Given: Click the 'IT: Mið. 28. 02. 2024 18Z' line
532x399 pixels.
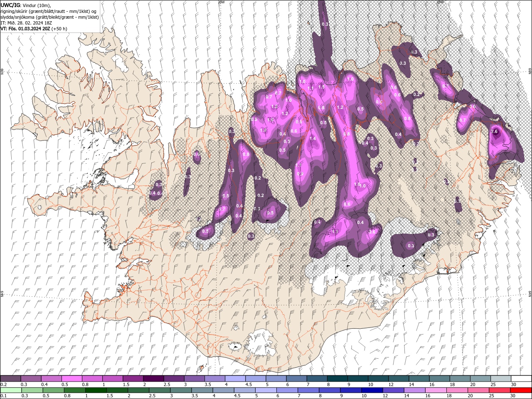Looking at the screenshot, I should 27,23.
